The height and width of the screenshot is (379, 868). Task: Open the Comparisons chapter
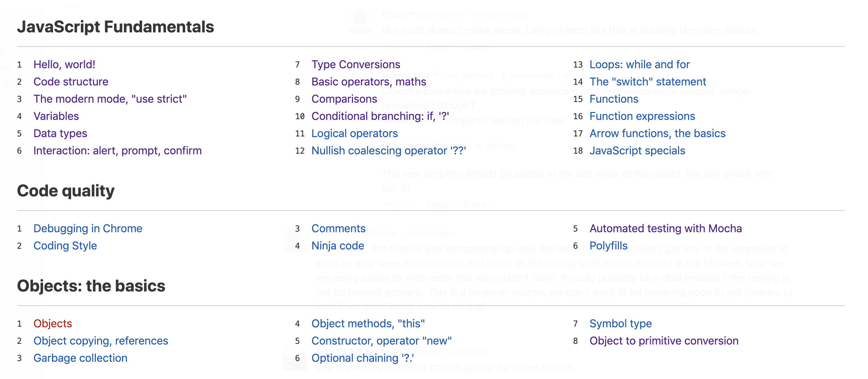coord(344,99)
